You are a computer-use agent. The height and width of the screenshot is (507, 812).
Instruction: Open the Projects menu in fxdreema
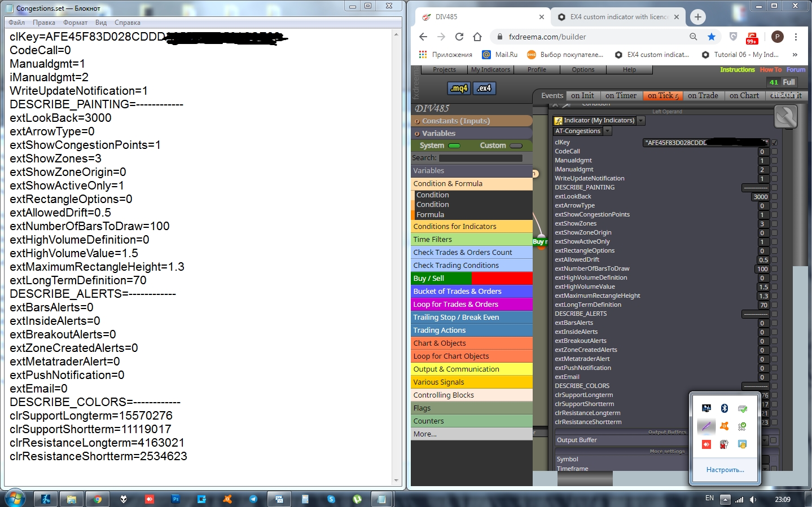click(444, 69)
